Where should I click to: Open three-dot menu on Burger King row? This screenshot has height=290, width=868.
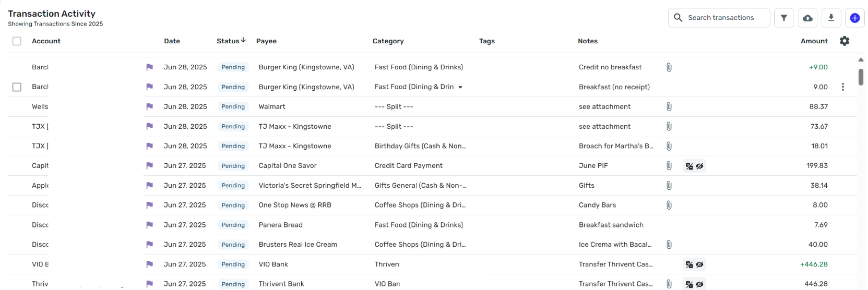pyautogui.click(x=842, y=87)
